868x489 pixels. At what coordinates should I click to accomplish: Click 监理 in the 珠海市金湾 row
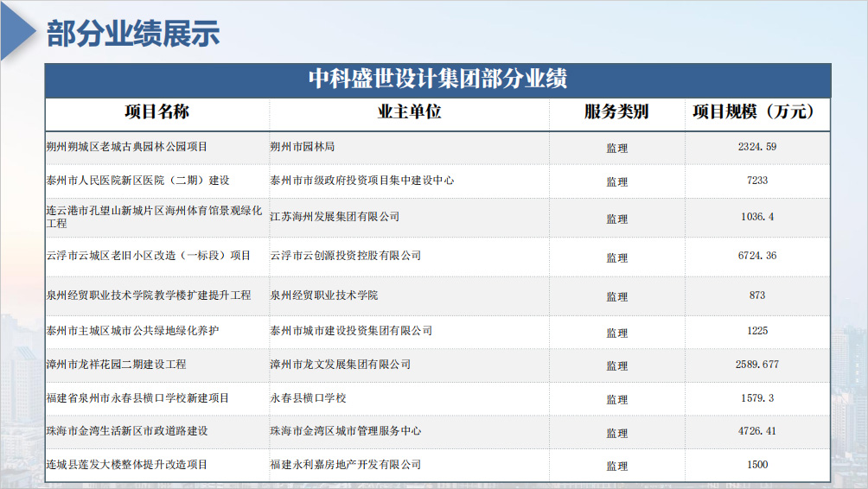point(616,433)
